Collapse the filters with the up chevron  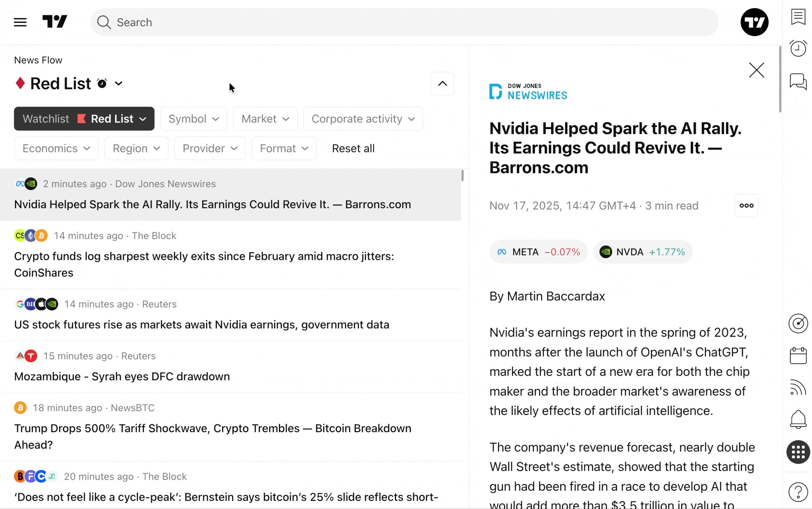point(442,84)
